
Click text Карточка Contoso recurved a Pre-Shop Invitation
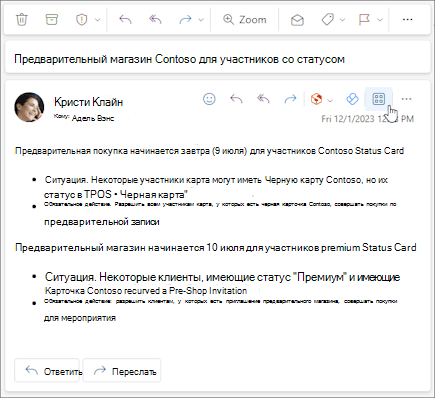[x=146, y=291]
